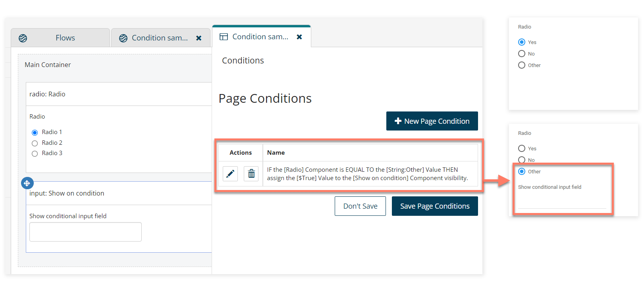The height and width of the screenshot is (288, 644).
Task: Select Other in the upper preview radio group
Action: tap(522, 65)
